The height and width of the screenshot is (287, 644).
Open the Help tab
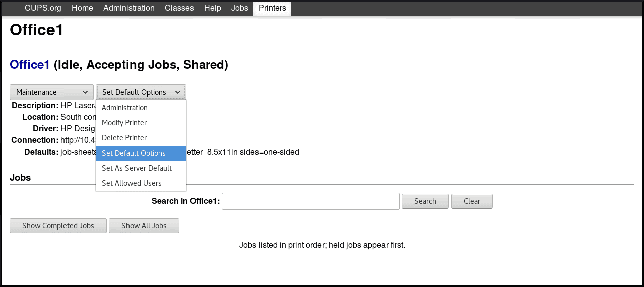click(x=212, y=8)
